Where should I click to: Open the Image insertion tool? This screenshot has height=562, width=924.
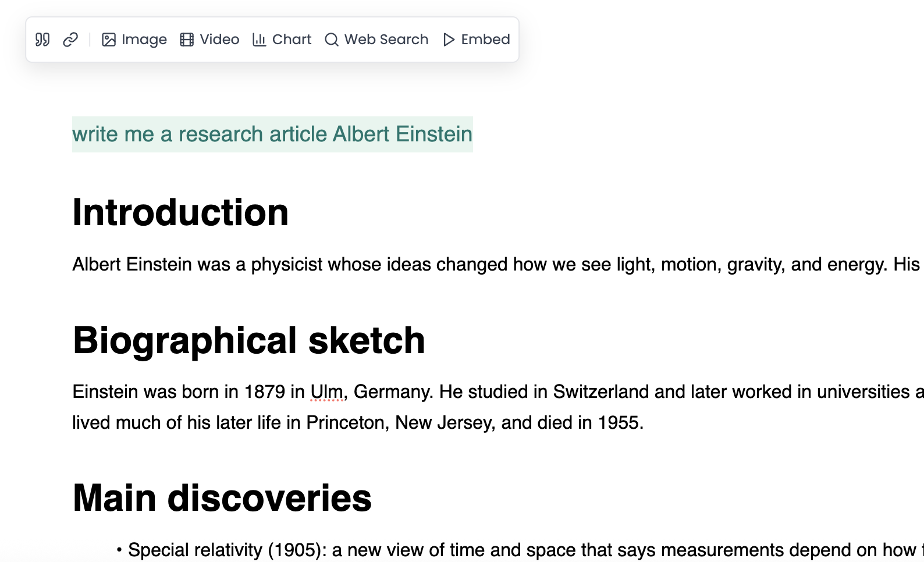tap(134, 39)
